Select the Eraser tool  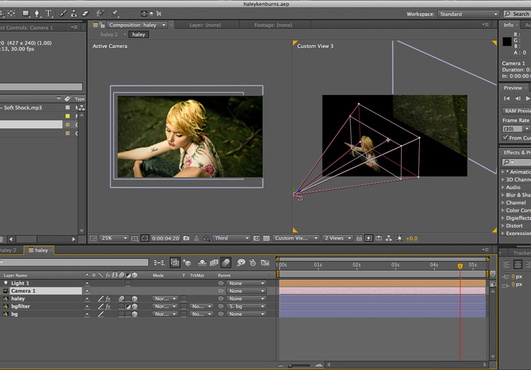[x=85, y=14]
